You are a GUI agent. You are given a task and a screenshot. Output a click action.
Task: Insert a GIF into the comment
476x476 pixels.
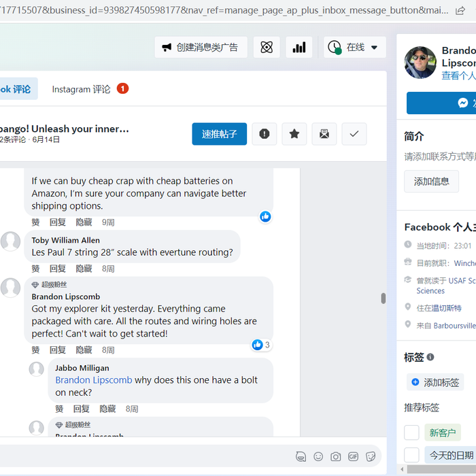coord(353,456)
